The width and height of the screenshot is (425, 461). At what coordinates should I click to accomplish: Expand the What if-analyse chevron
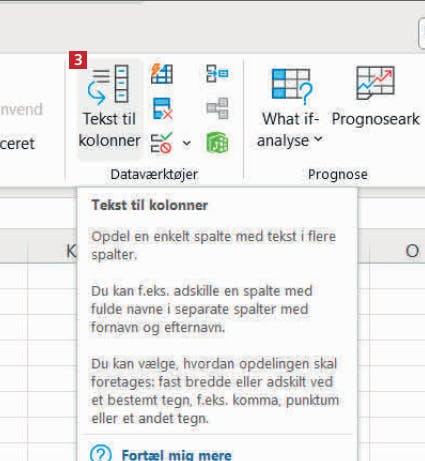click(319, 139)
